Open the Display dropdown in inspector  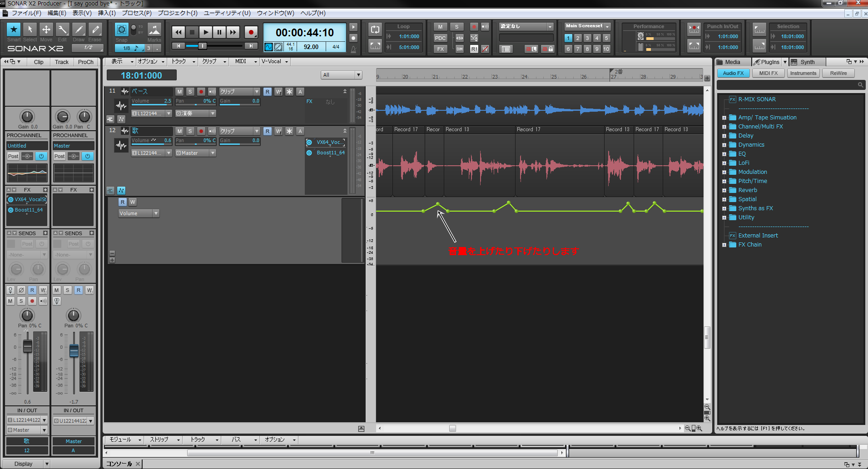(x=27, y=464)
